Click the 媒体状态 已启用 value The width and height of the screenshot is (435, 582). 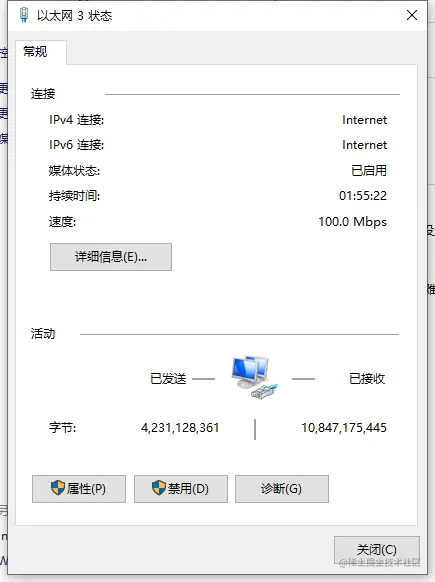[369, 170]
